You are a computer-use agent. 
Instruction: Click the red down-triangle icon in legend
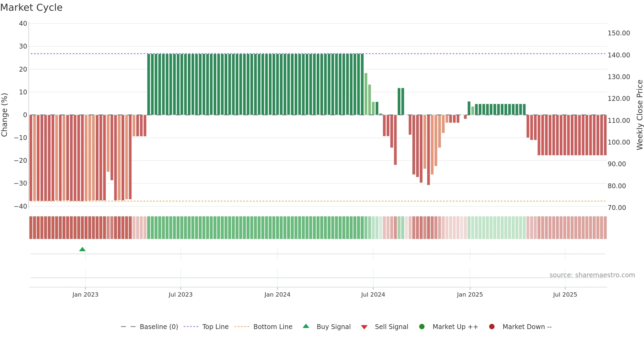tap(364, 327)
